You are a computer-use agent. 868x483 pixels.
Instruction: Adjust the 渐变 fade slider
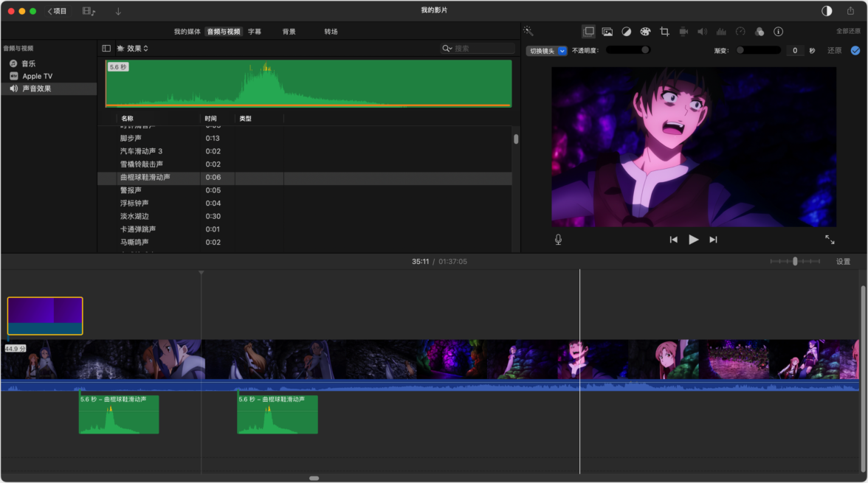tap(759, 50)
